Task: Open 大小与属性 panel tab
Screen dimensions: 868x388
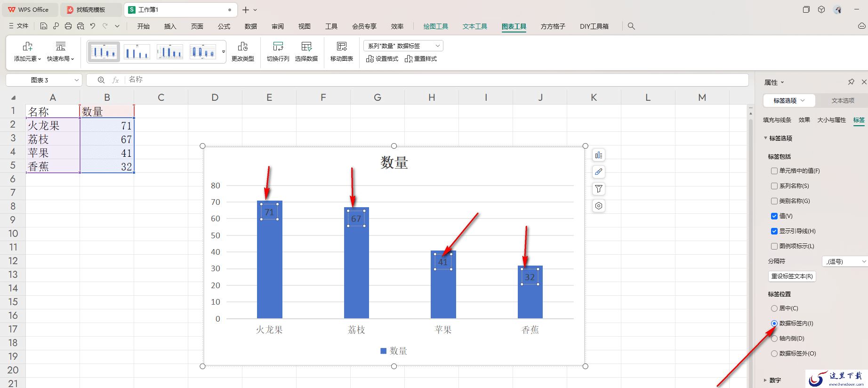Action: (x=831, y=120)
